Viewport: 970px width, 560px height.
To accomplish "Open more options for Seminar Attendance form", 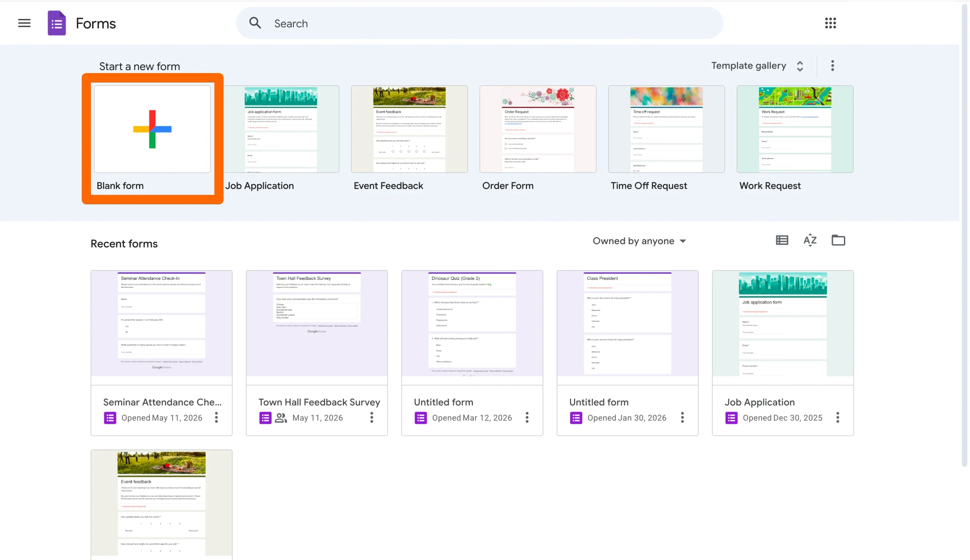I will [216, 418].
